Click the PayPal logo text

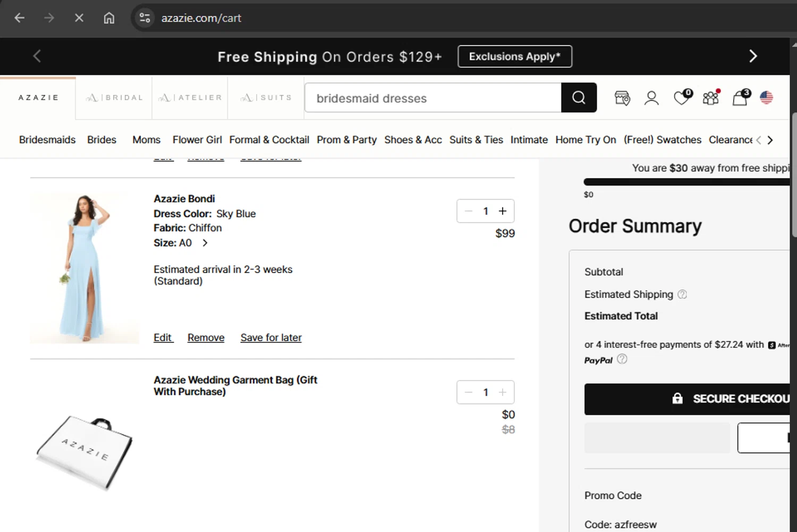[598, 360]
